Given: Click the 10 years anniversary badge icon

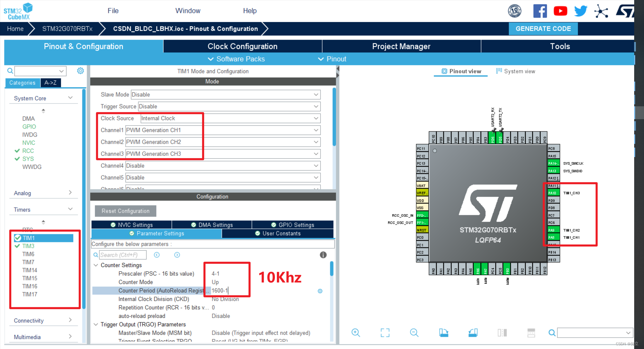Looking at the screenshot, I should pyautogui.click(x=515, y=11).
